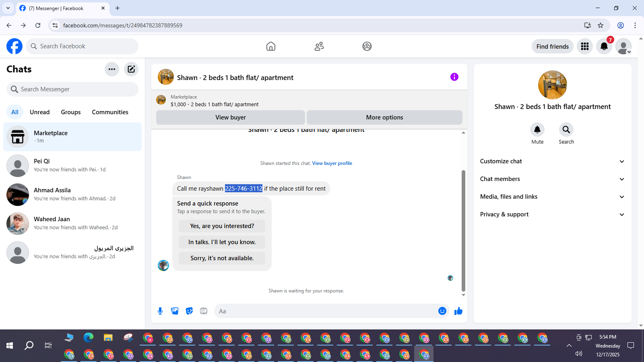Image resolution: width=644 pixels, height=362 pixels.
Task: Expand Media, files and links section
Action: [x=553, y=197]
